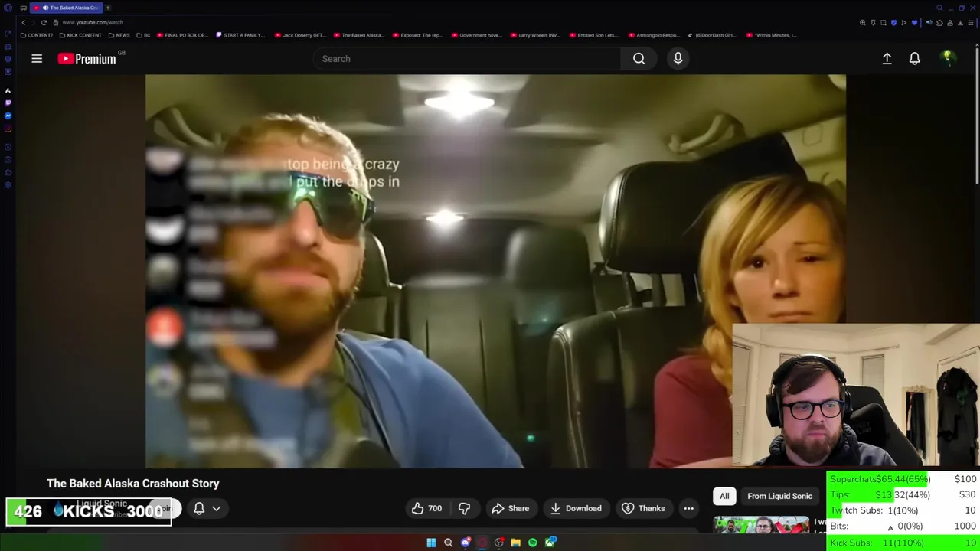Open browser easy setup menu icon
Screen dimensions: 980x551
pos(971,23)
